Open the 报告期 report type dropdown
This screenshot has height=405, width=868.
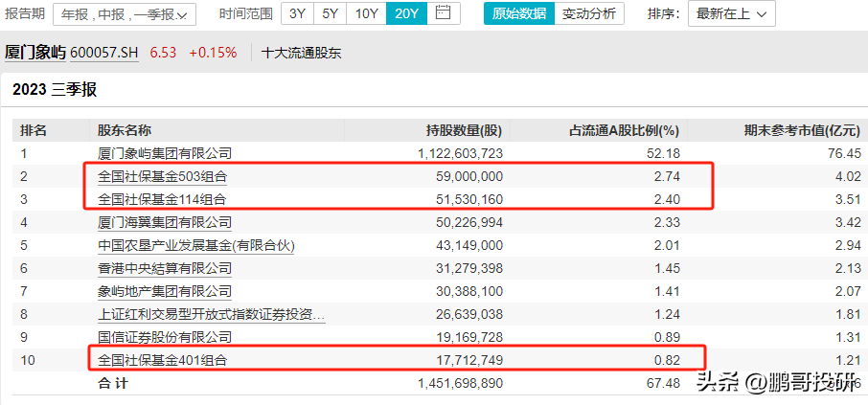[x=123, y=14]
